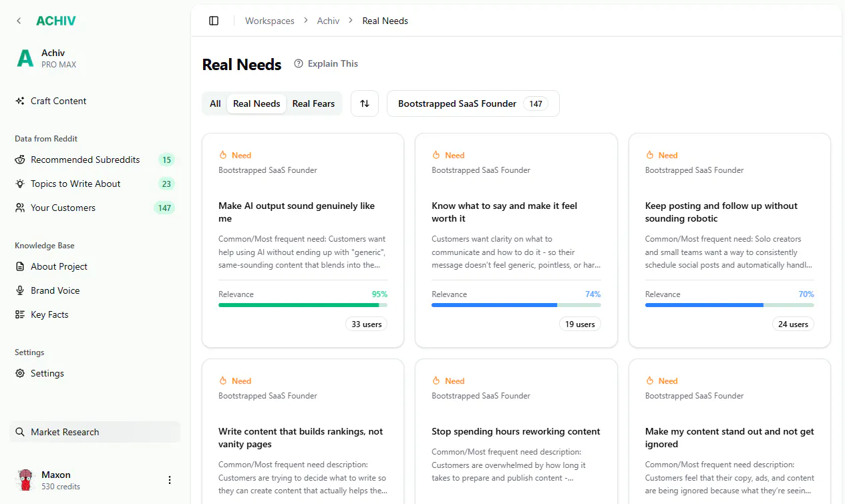The image size is (845, 504).
Task: Select the Real Needs filter tab
Action: [257, 103]
